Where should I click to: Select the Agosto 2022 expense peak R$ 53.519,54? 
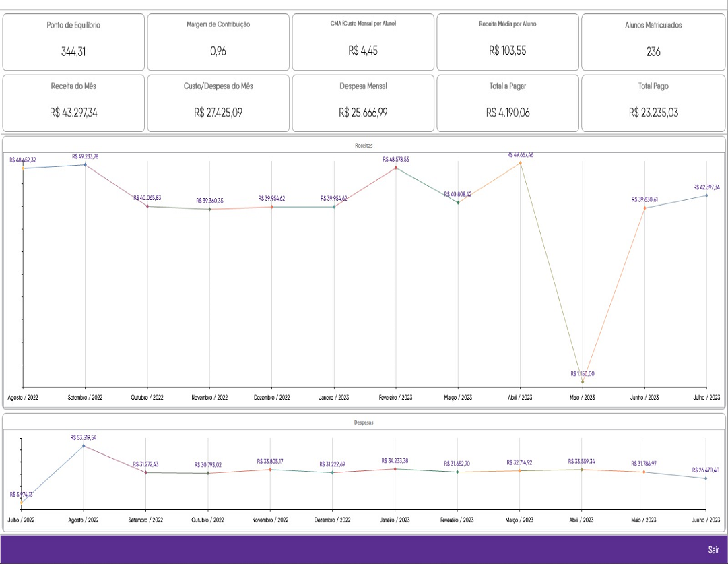84,445
